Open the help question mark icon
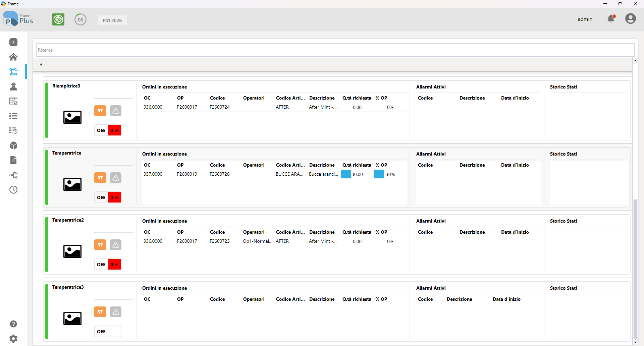Viewport: 644px width, 346px height. click(x=13, y=324)
